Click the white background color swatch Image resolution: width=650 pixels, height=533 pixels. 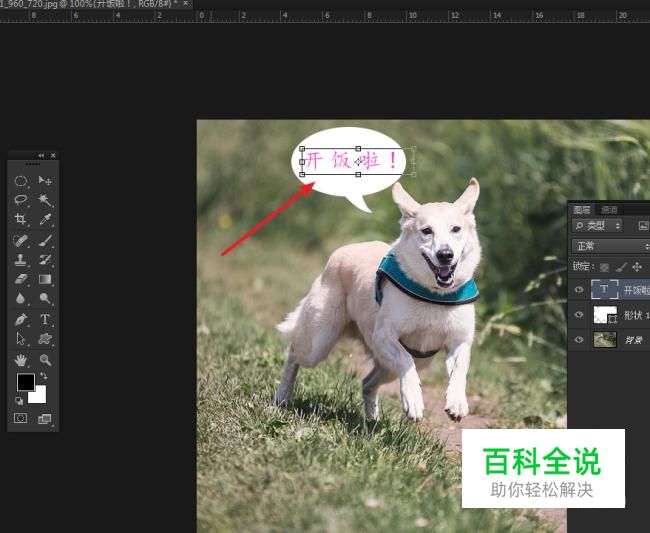[x=39, y=396]
